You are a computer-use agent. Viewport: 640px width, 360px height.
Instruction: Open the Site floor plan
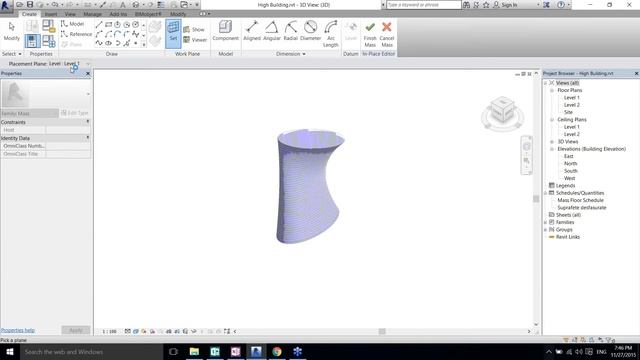coord(568,112)
